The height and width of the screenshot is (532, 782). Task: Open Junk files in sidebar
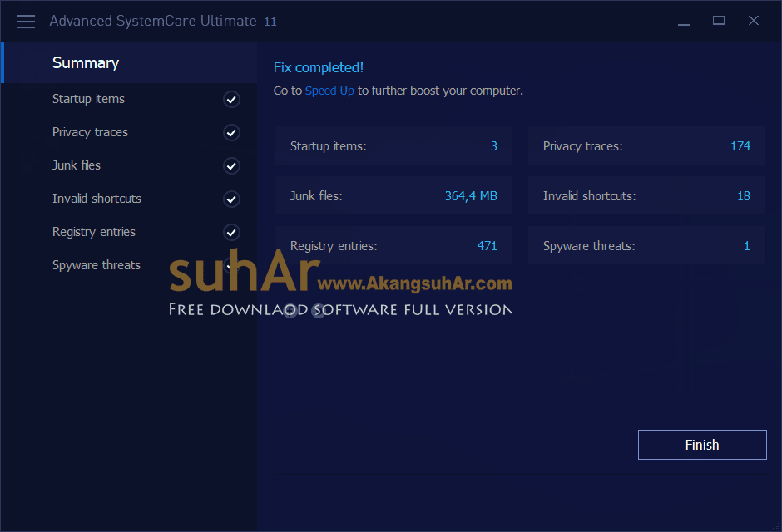pyautogui.click(x=77, y=165)
